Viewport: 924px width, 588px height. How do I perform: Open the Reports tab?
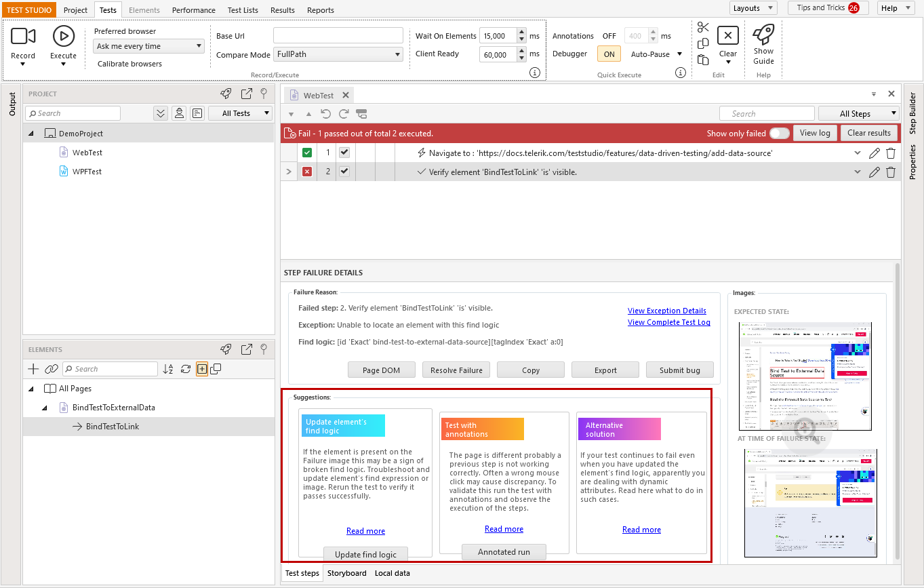click(320, 9)
